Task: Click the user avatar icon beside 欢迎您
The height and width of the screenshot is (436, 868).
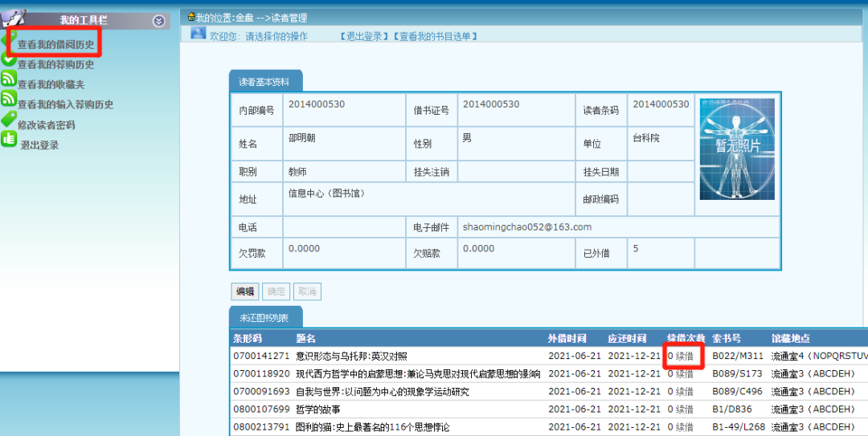Action: tap(199, 33)
